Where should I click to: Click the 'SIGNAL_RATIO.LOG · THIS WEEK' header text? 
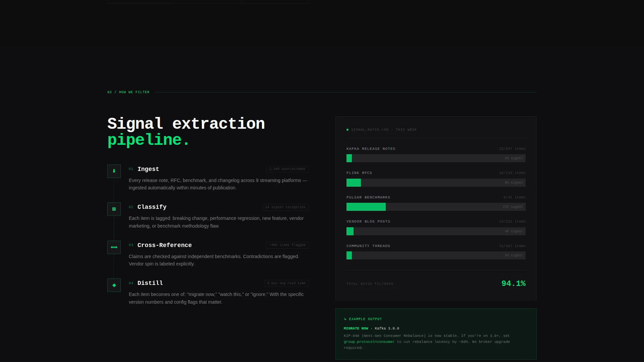coord(384,130)
